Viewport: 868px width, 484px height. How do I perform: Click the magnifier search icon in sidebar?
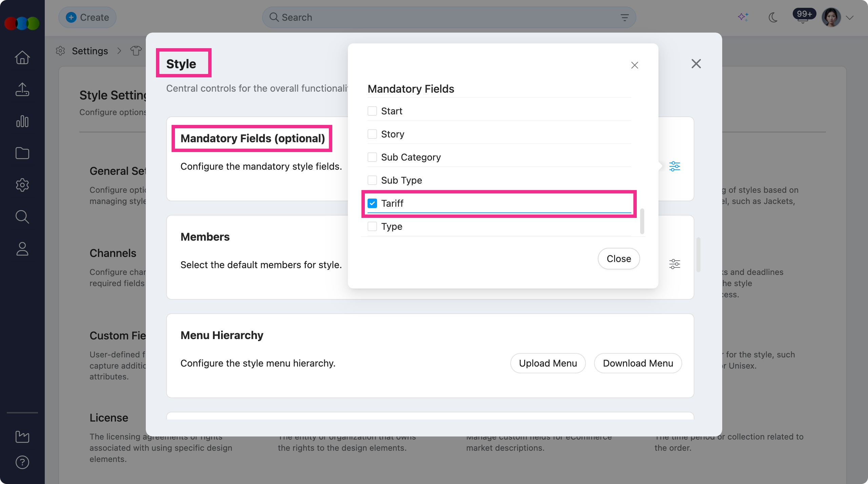(22, 217)
